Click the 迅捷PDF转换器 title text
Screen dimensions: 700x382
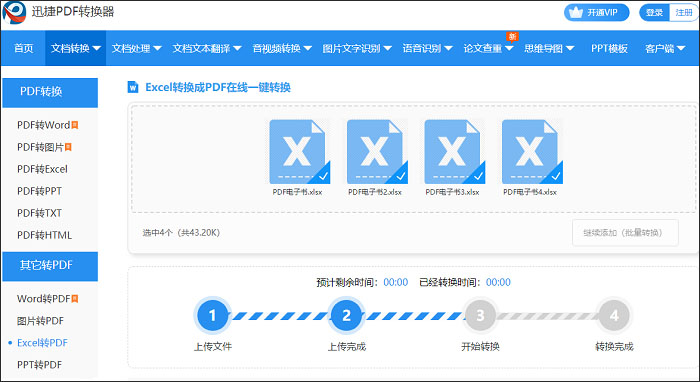pos(73,12)
